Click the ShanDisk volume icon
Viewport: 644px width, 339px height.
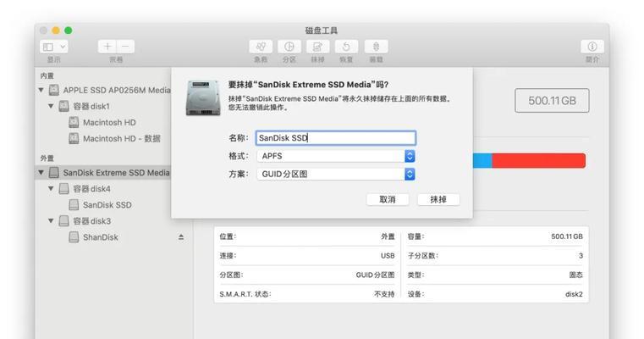74,237
